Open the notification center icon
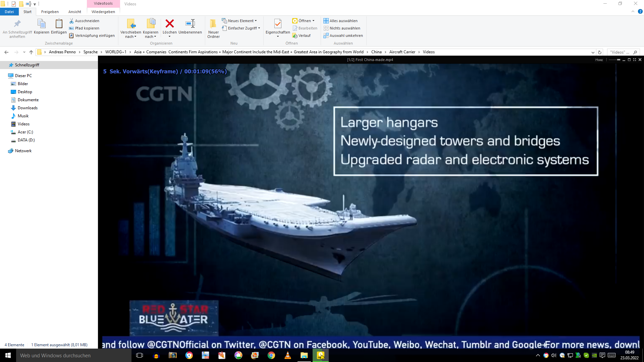The height and width of the screenshot is (362, 644). tap(602, 355)
